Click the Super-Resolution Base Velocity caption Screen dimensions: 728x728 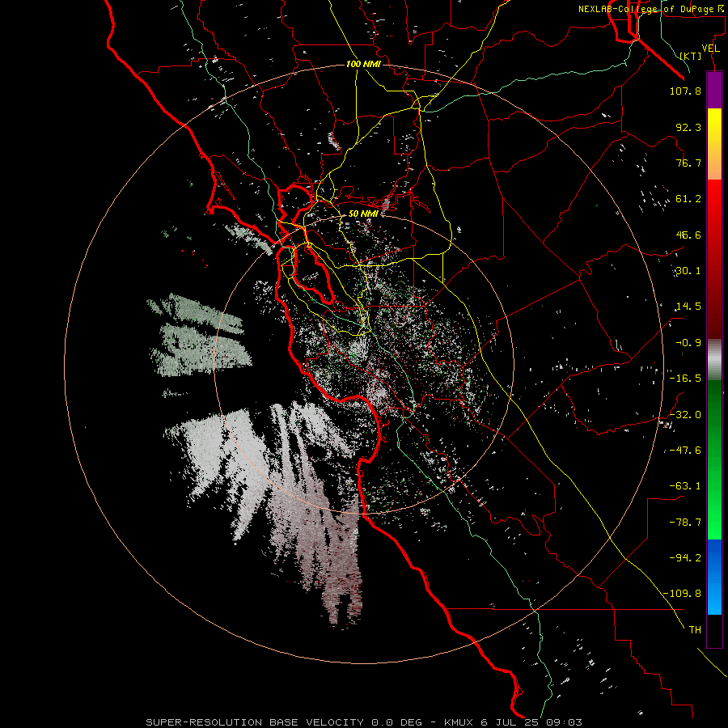click(363, 722)
